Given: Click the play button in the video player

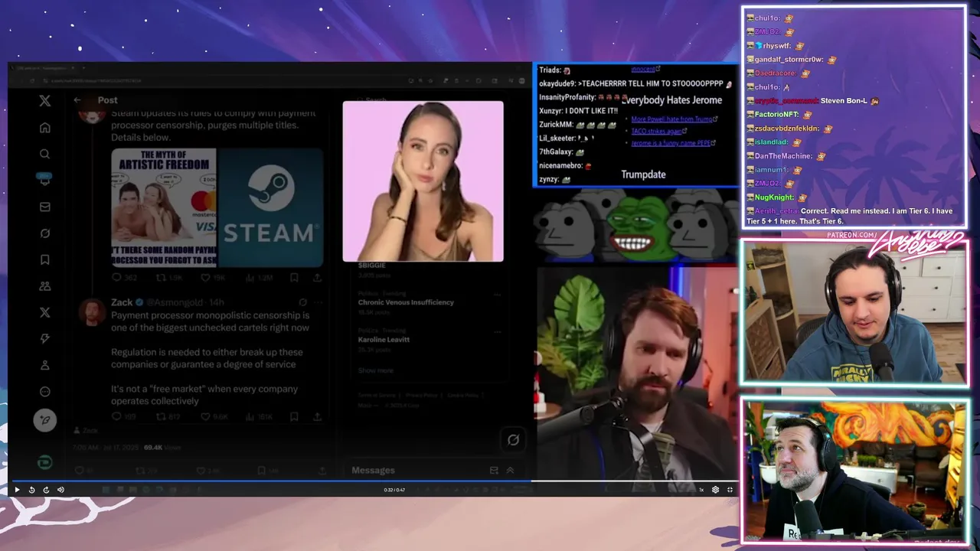Looking at the screenshot, I should (17, 490).
